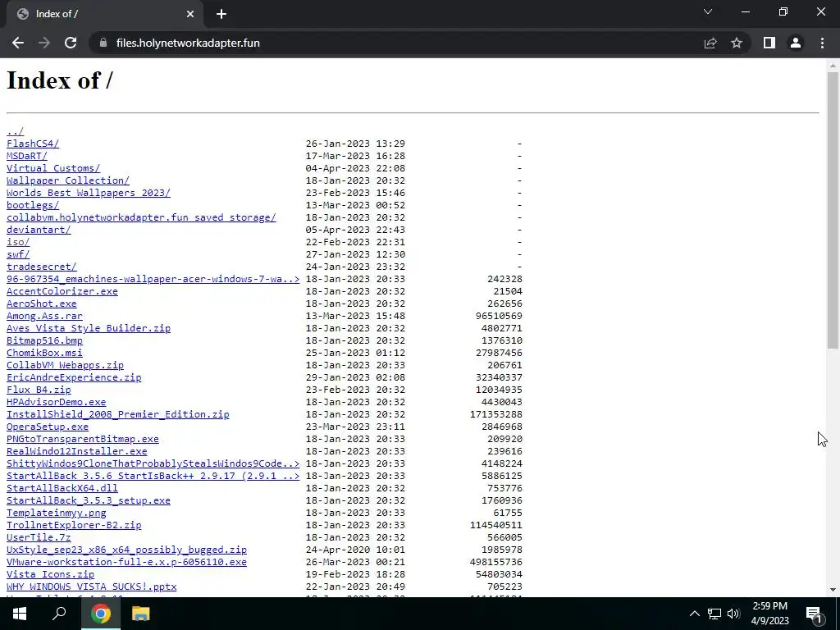Open Virtual_Customs/ directory
The height and width of the screenshot is (630, 840).
(53, 168)
